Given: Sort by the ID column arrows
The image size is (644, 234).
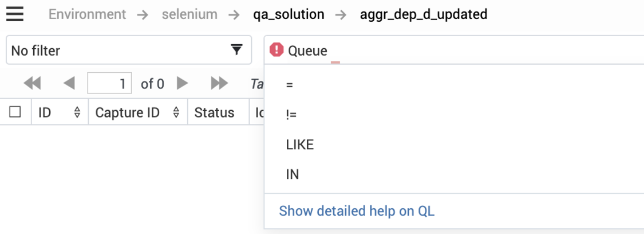Looking at the screenshot, I should coord(77,112).
